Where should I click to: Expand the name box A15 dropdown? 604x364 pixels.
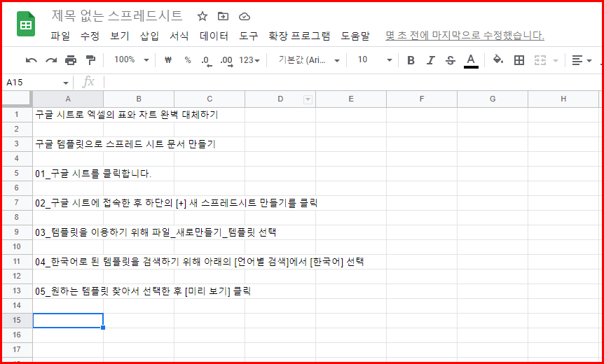[65, 83]
